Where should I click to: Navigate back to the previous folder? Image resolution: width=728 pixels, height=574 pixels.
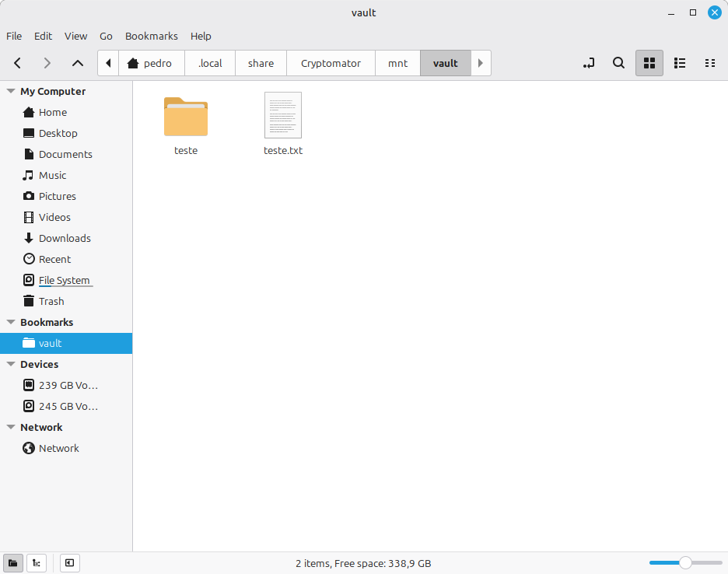tap(17, 63)
